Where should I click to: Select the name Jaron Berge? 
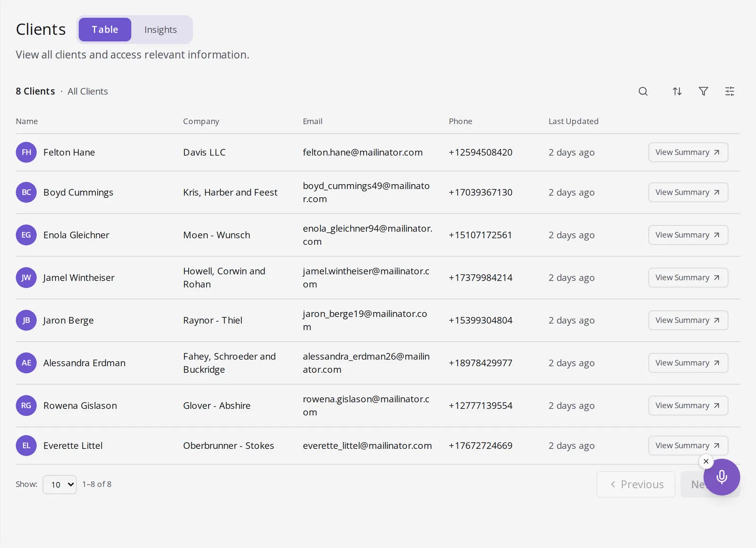(68, 320)
